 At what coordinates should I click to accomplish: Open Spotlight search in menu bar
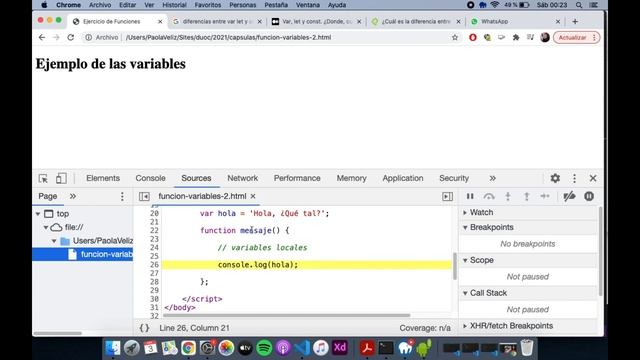coord(579,5)
